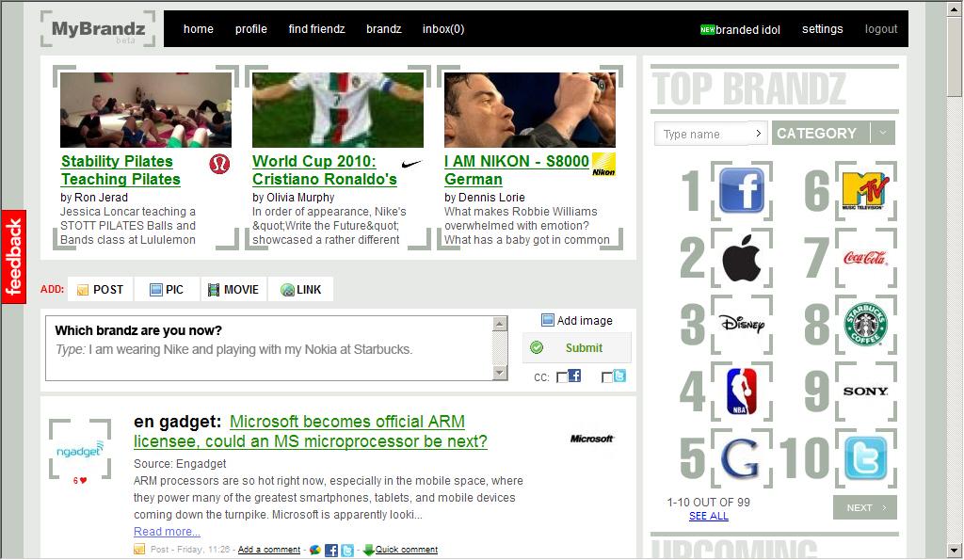Click the Add a comment link
This screenshot has width=964, height=560.
(x=269, y=550)
